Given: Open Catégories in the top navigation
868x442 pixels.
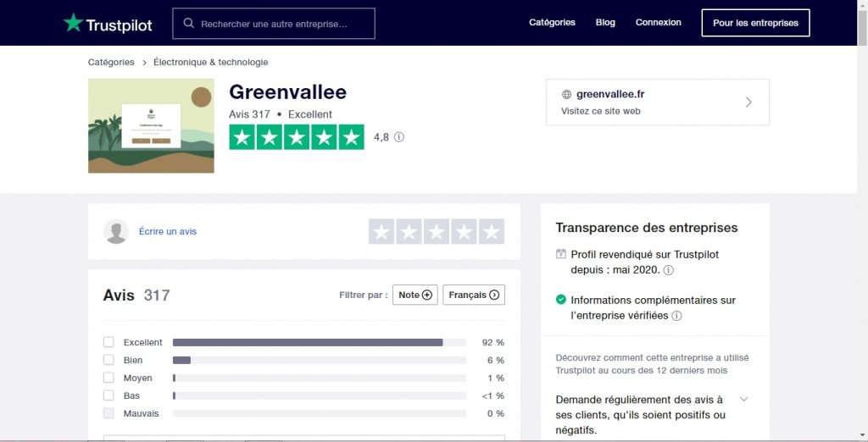Looking at the screenshot, I should tap(552, 23).
